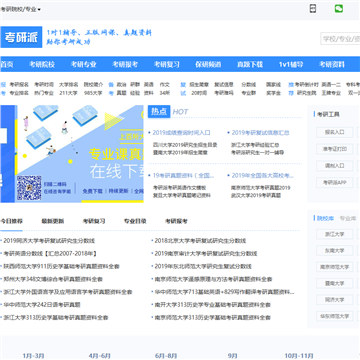Click the 考研报名 sub-link
360x360 pixels.
click(x=19, y=85)
